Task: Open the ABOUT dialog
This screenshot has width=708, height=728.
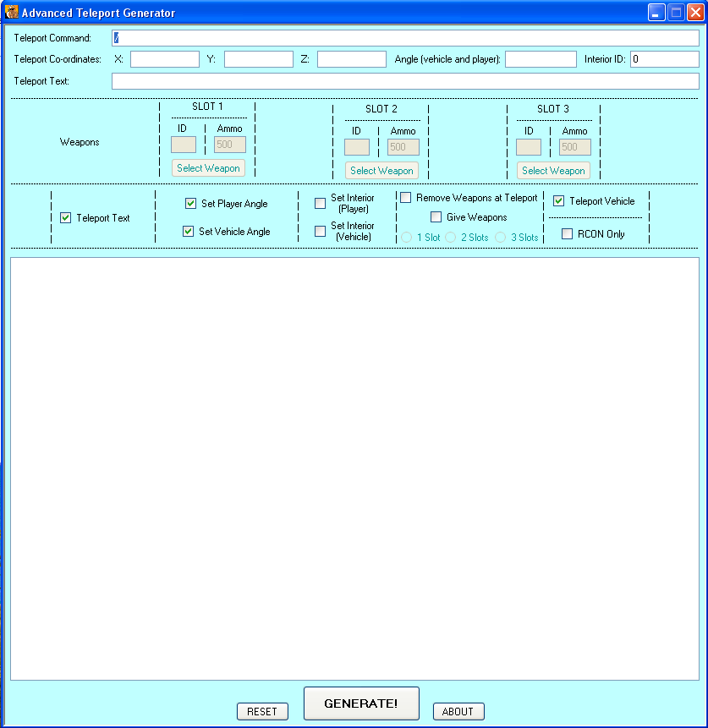Action: [x=458, y=711]
